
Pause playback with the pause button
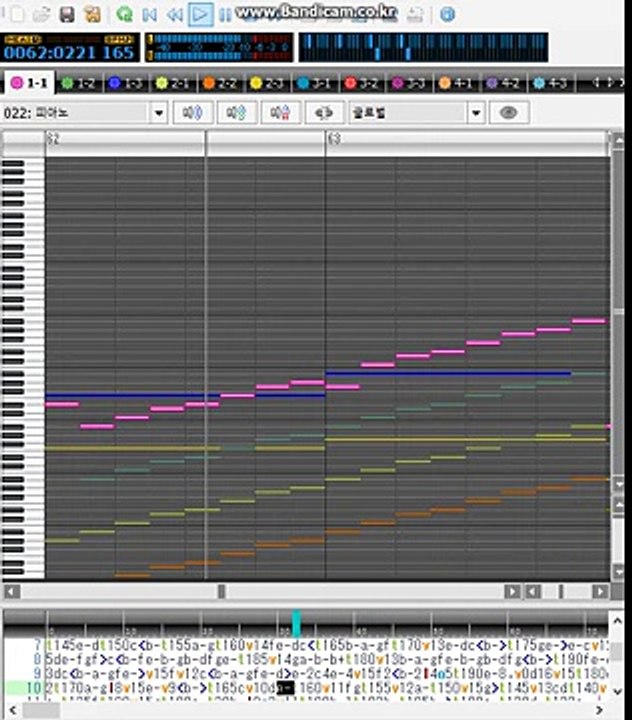click(225, 15)
